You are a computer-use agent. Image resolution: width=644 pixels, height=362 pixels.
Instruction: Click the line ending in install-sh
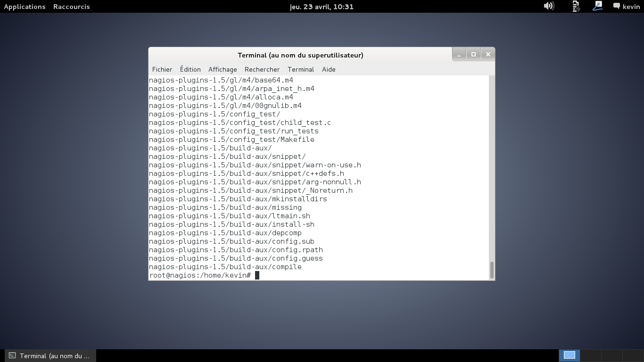point(231,224)
